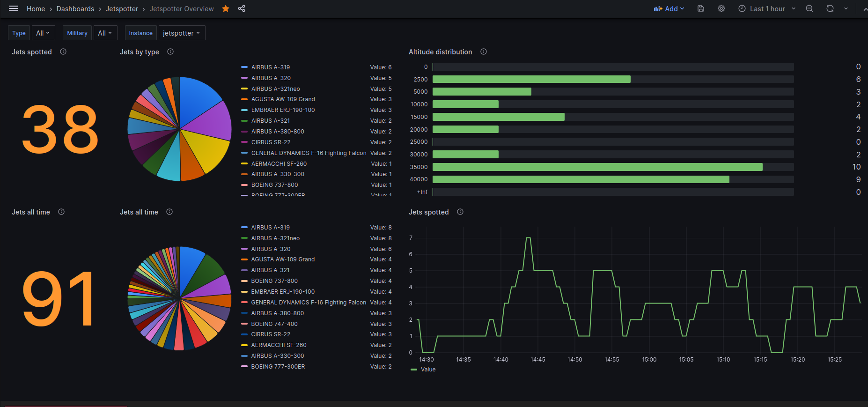Star the Jetspotter Overview dashboard
The height and width of the screenshot is (407, 868).
226,9
